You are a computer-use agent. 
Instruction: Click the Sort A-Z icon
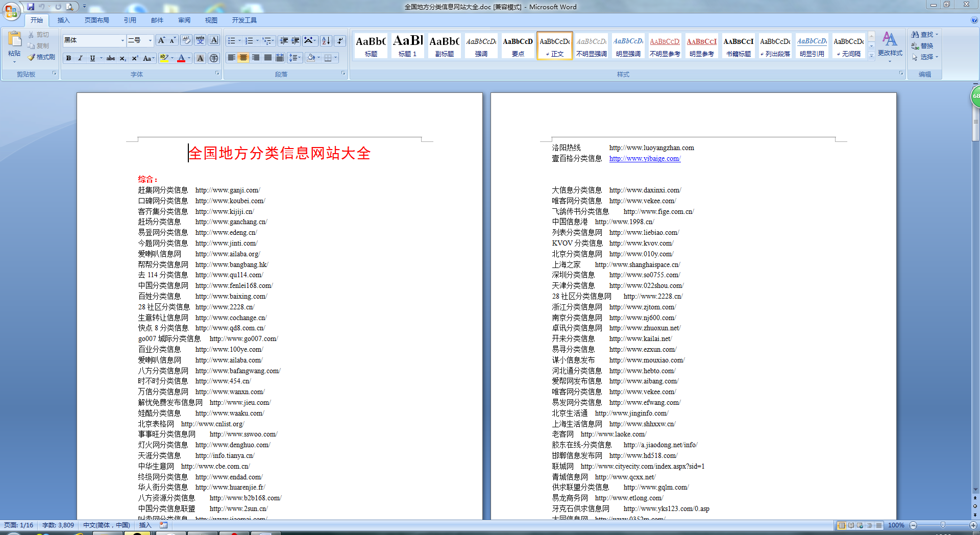[x=326, y=40]
